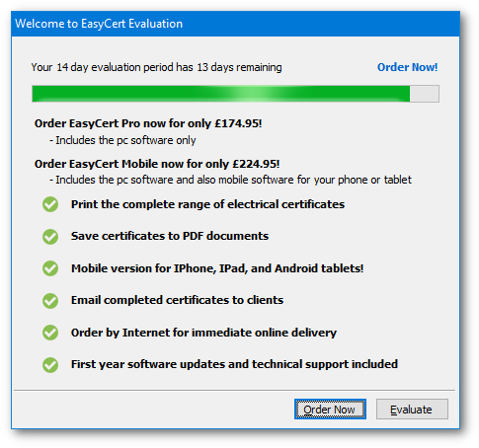Select the EasyCert Pro £174.95 offer heading
Viewport: 479px width, 448px height.
(148, 123)
